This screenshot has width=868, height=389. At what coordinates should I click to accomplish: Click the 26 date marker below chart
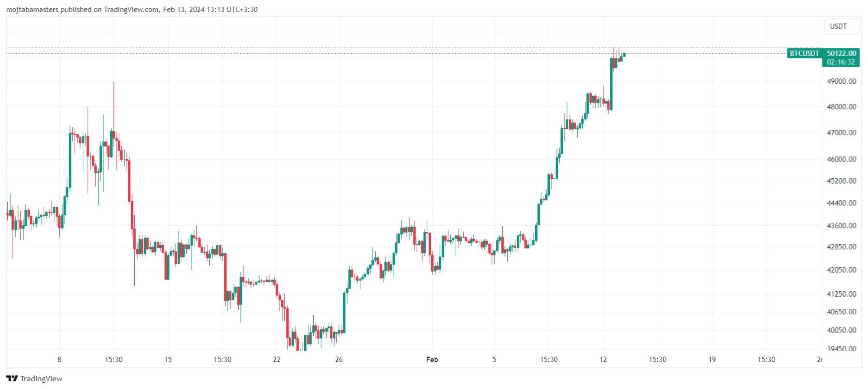[x=339, y=360]
